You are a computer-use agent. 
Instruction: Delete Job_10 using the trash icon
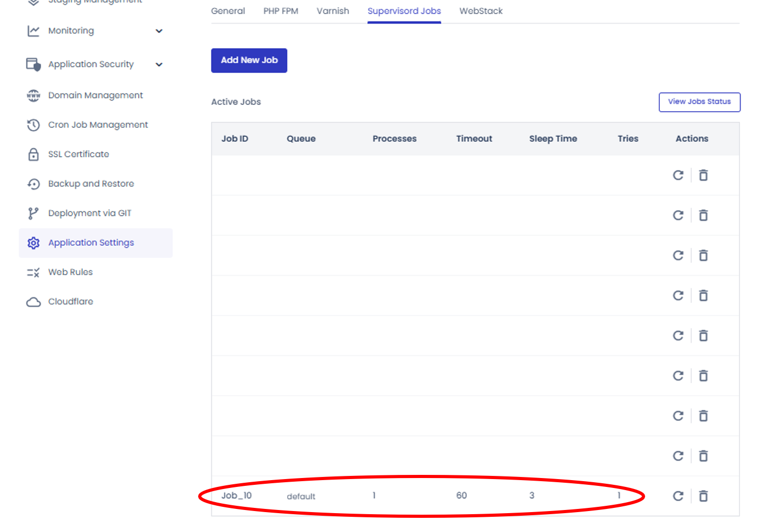coord(703,496)
